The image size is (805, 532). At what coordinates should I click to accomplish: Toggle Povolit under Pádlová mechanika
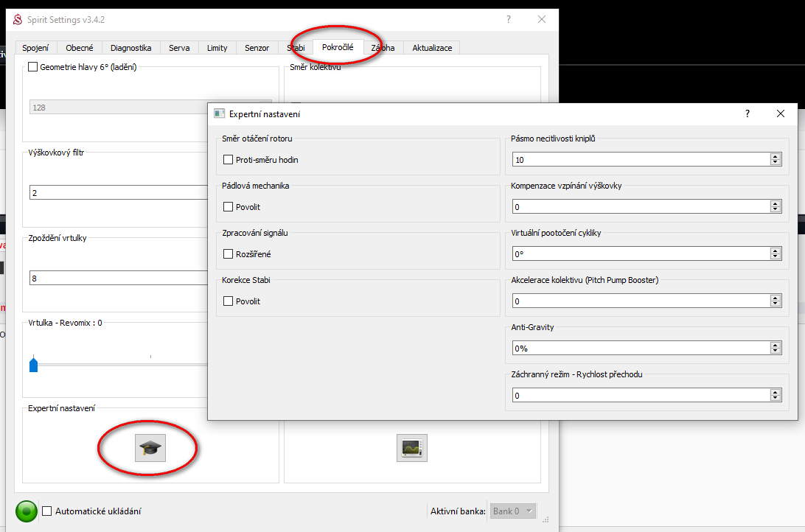click(229, 207)
